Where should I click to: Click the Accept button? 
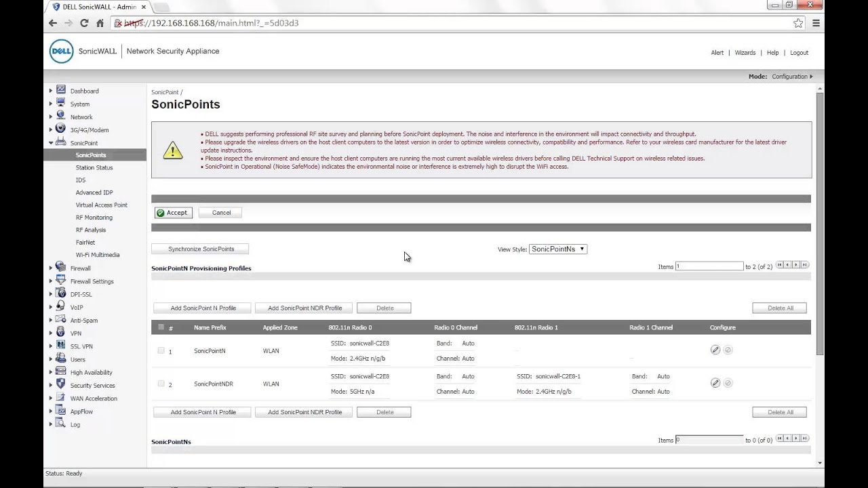173,213
